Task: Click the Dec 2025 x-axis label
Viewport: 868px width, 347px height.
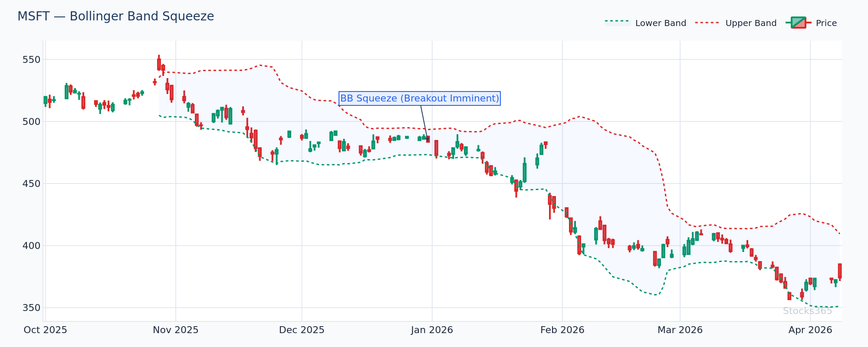Action: pos(302,330)
